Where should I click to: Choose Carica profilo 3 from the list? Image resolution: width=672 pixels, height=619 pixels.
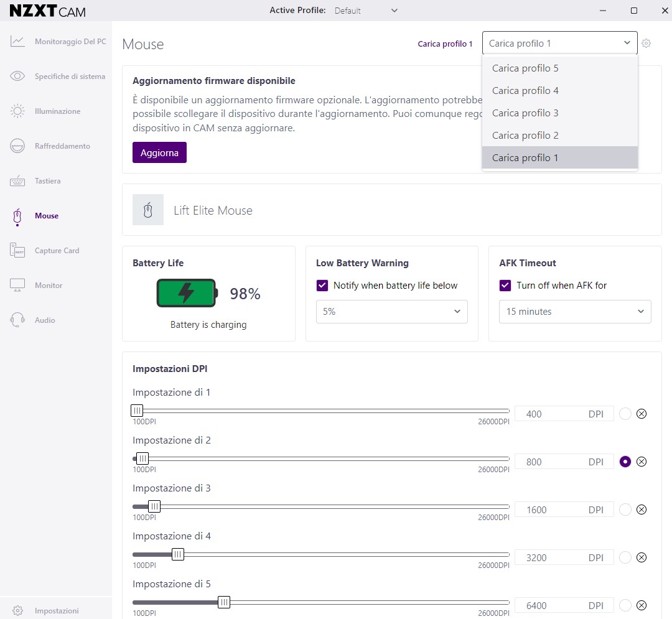(x=525, y=113)
